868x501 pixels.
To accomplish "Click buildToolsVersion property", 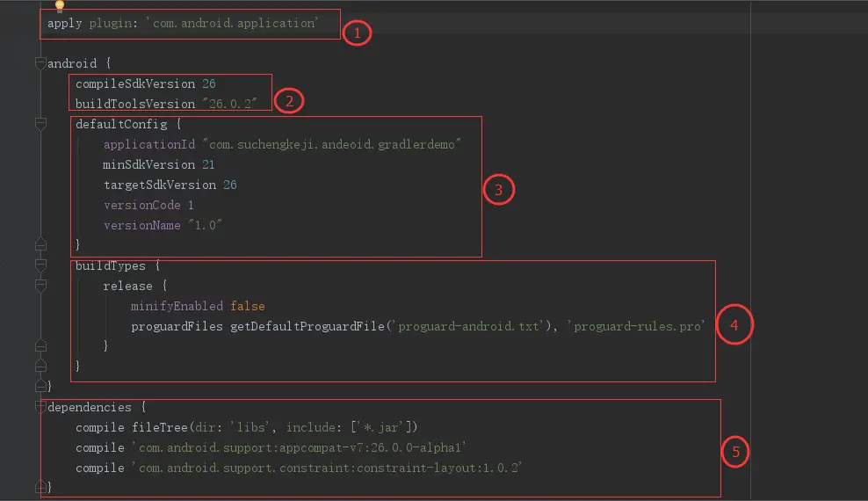I will 135,104.
